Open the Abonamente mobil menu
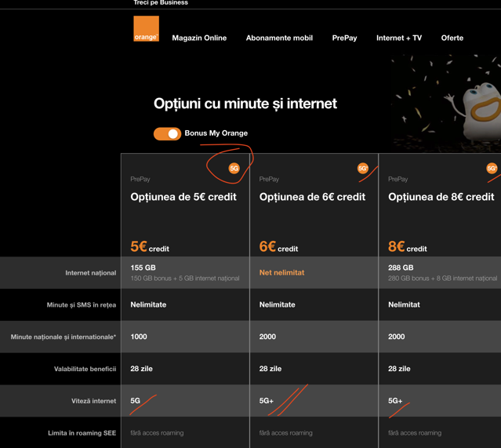Screen dimensions: 501x448 click(x=279, y=38)
